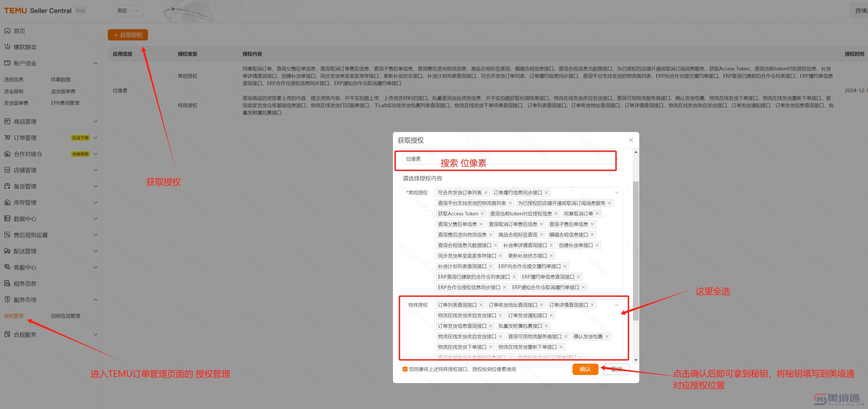
Task: Click the orange 获取授权 button
Action: pos(128,35)
